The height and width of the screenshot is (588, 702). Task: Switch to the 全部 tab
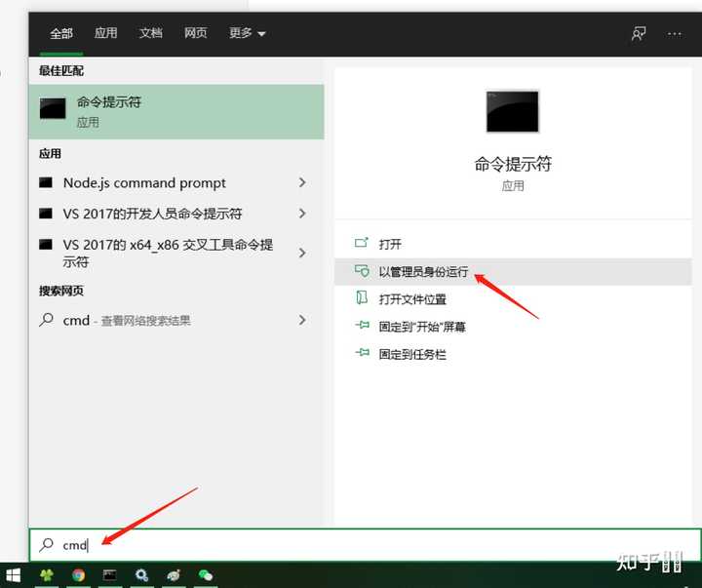[x=61, y=33]
